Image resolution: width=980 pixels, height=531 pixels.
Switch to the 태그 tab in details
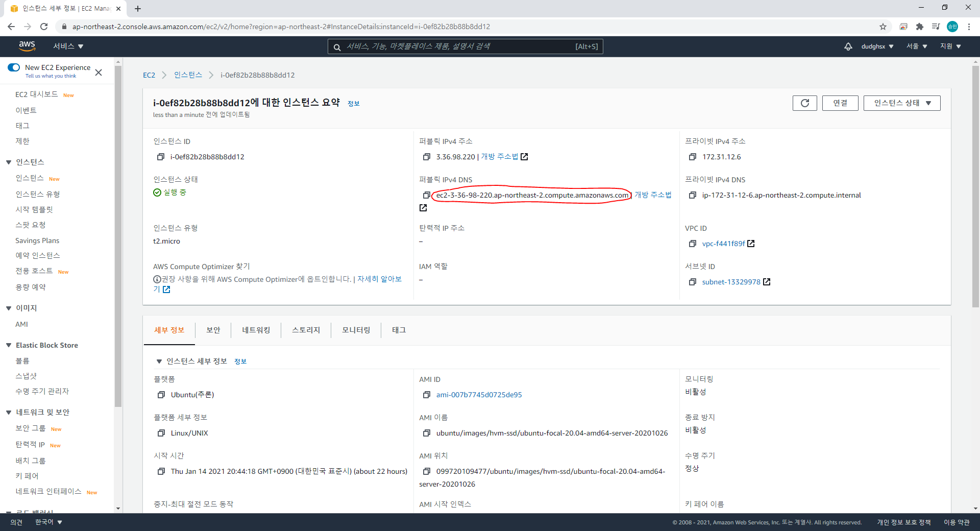[399, 330]
